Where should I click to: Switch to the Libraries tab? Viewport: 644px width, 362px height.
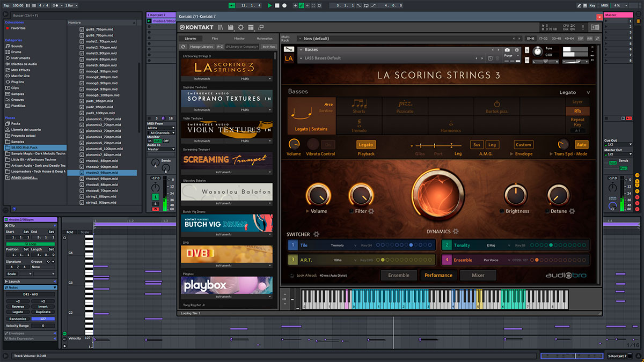point(191,39)
